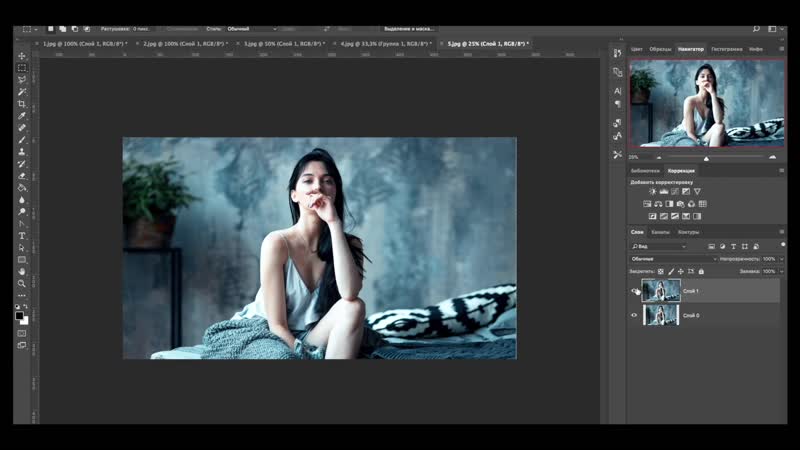Select the Dodge tool
This screenshot has height=450, width=800.
pos(21,212)
